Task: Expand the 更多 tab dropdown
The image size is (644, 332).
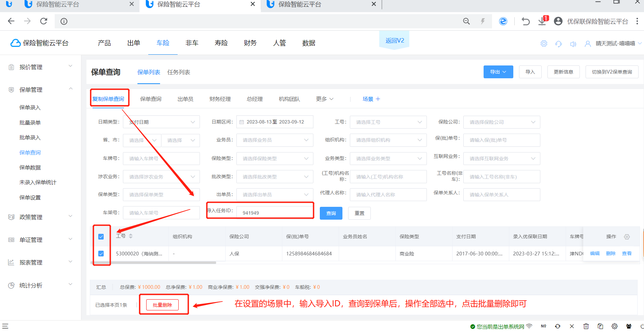Action: point(325,99)
